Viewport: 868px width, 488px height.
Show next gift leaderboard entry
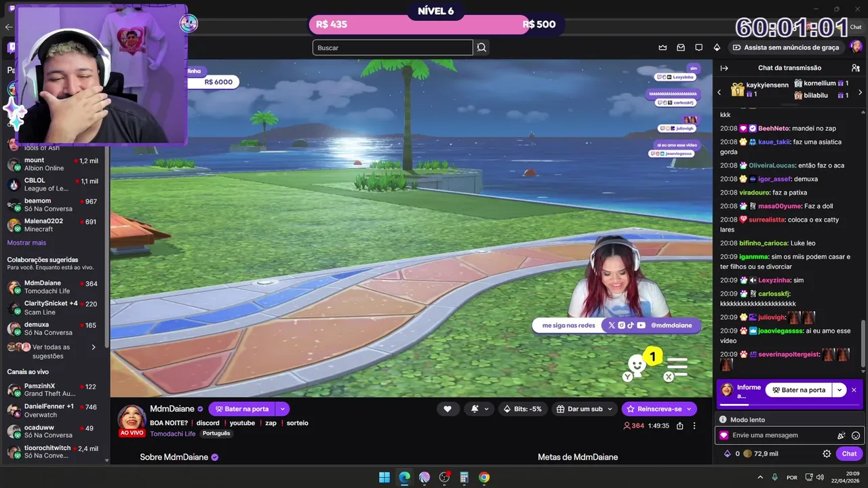point(860,92)
